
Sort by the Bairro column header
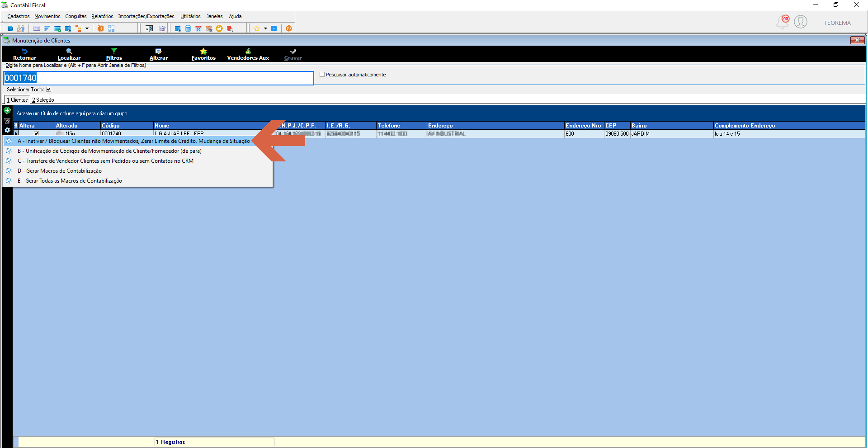[672, 126]
